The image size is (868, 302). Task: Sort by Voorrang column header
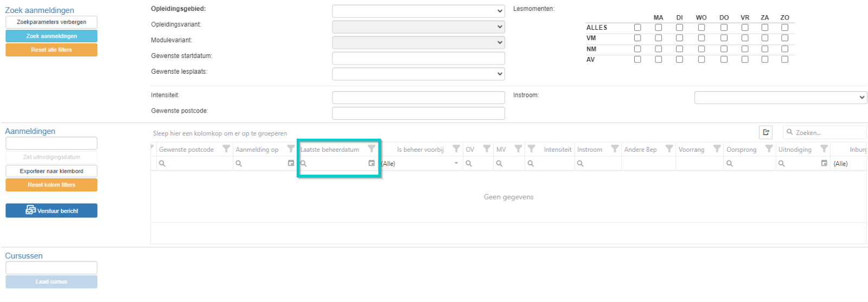click(691, 150)
